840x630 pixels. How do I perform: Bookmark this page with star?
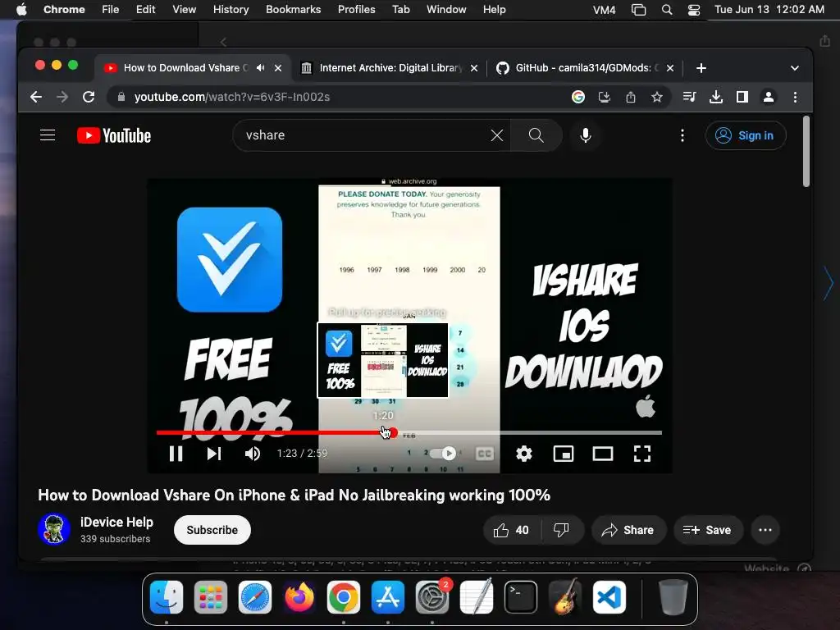coord(657,97)
